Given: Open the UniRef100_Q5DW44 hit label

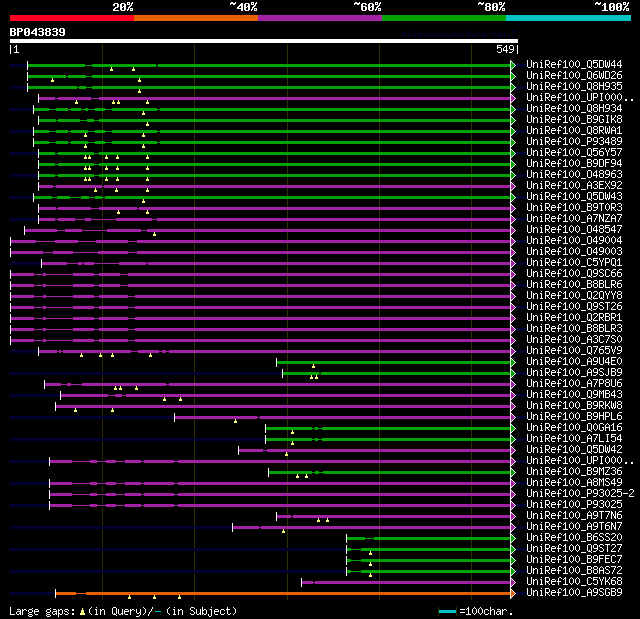Looking at the screenshot, I should point(574,64).
